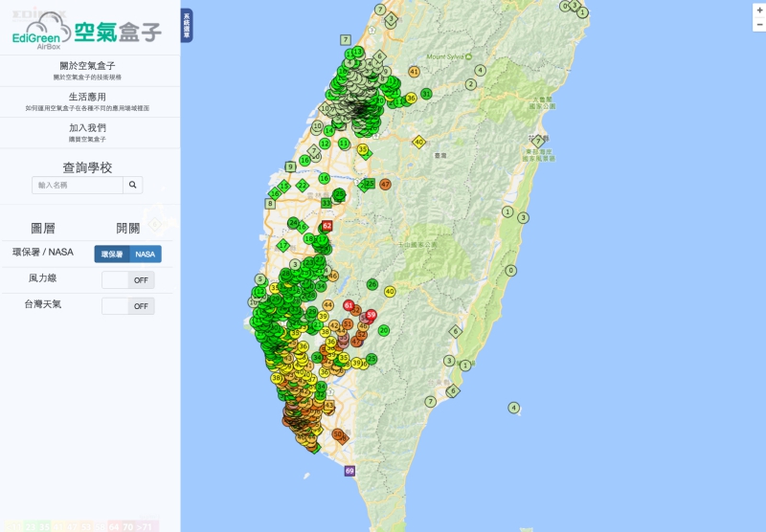
Task: Click the gray circle marker 2
Action: pos(470,84)
